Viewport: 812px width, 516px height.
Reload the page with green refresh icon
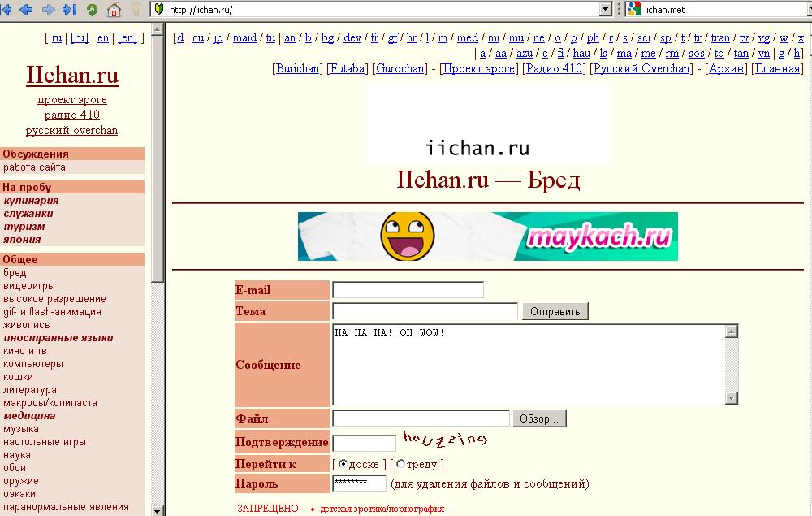pos(92,10)
